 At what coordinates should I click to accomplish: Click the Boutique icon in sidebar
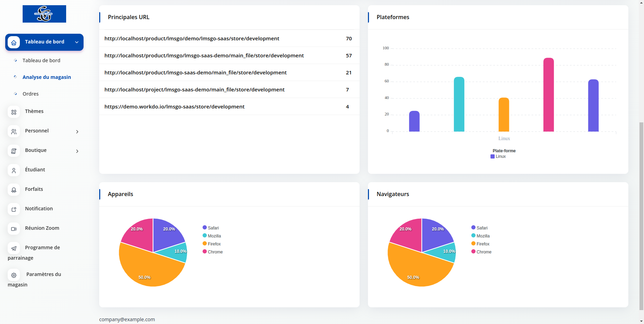click(14, 151)
